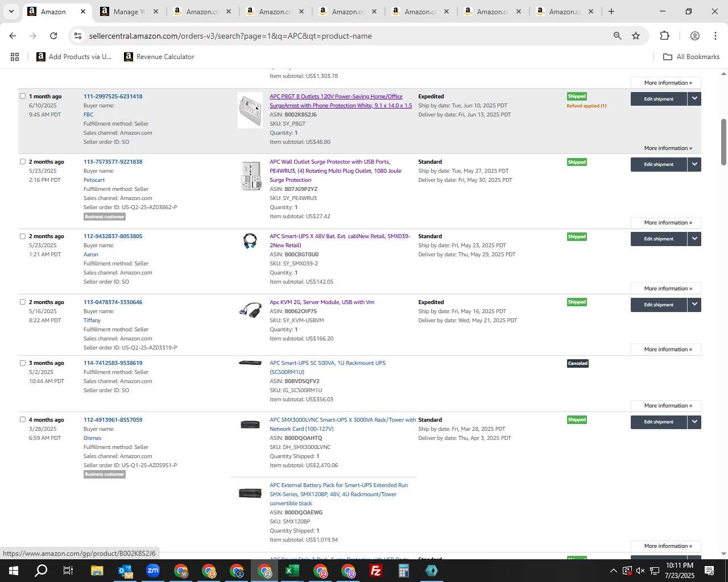Click Edit shipment for Apc KVM order
The height and width of the screenshot is (582, 728).
pyautogui.click(x=659, y=305)
